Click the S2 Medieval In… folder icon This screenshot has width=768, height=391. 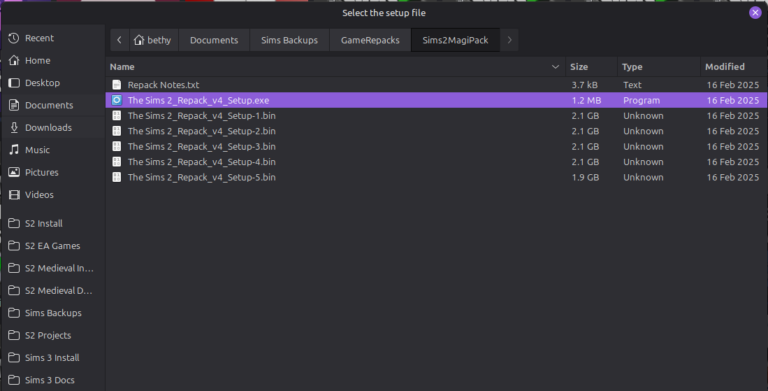(14, 268)
